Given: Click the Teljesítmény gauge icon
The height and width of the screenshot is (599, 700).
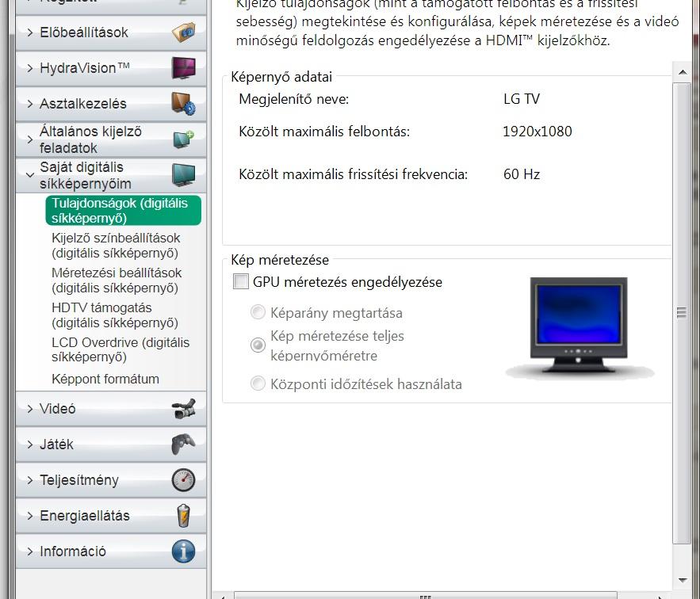Looking at the screenshot, I should (183, 480).
